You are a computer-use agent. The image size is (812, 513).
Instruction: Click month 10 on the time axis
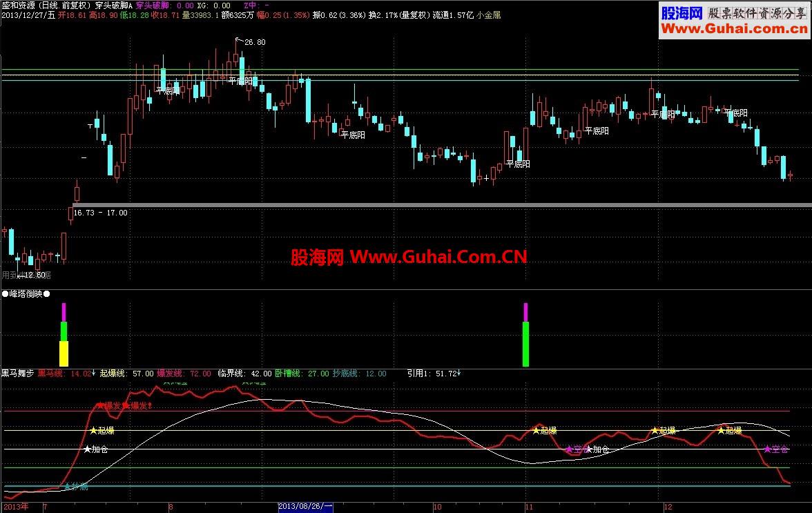coord(438,507)
